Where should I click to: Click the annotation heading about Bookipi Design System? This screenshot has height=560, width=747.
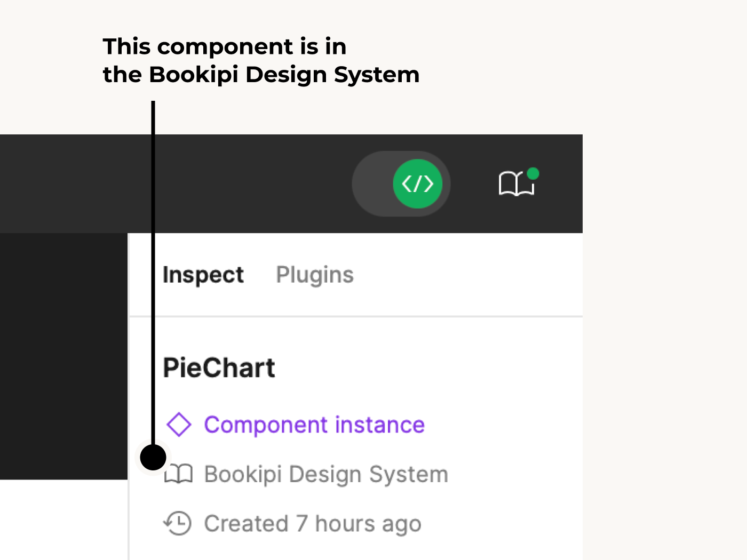coord(261,60)
